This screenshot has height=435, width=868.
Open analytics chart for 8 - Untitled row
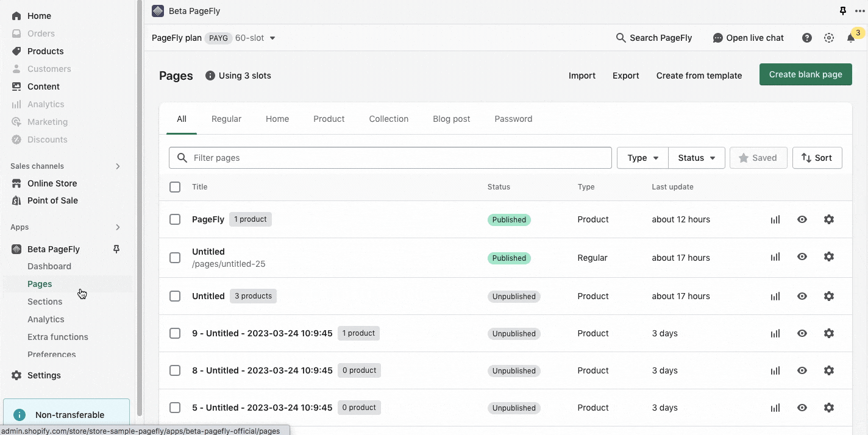coord(775,370)
